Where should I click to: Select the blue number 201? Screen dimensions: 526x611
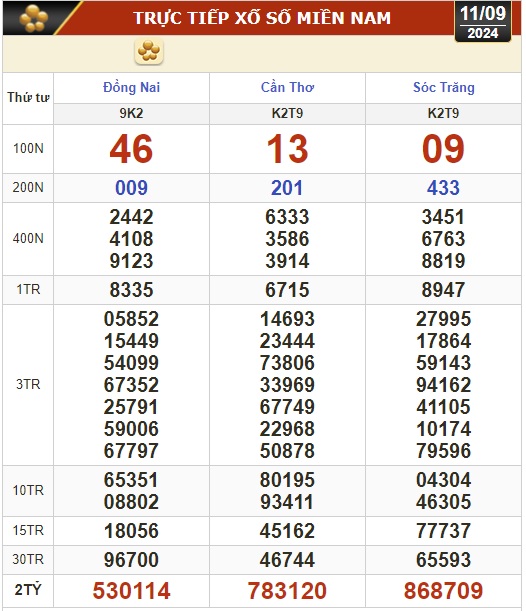click(x=287, y=188)
